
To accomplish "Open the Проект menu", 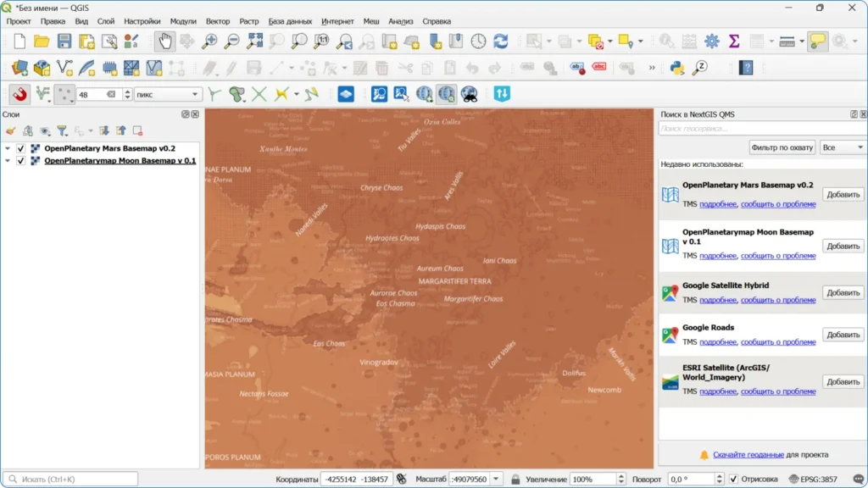I will click(19, 21).
